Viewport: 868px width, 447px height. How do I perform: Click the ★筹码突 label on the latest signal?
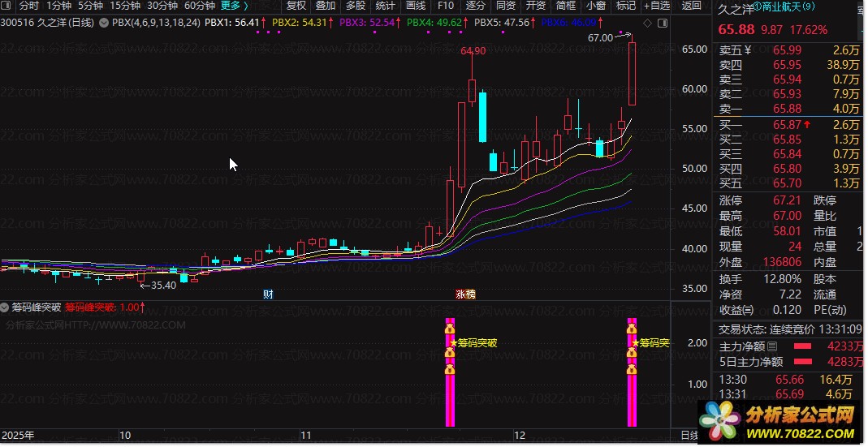[x=651, y=343]
